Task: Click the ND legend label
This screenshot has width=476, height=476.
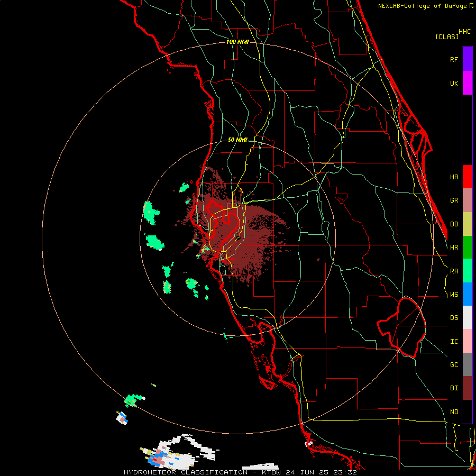Action: tap(454, 412)
